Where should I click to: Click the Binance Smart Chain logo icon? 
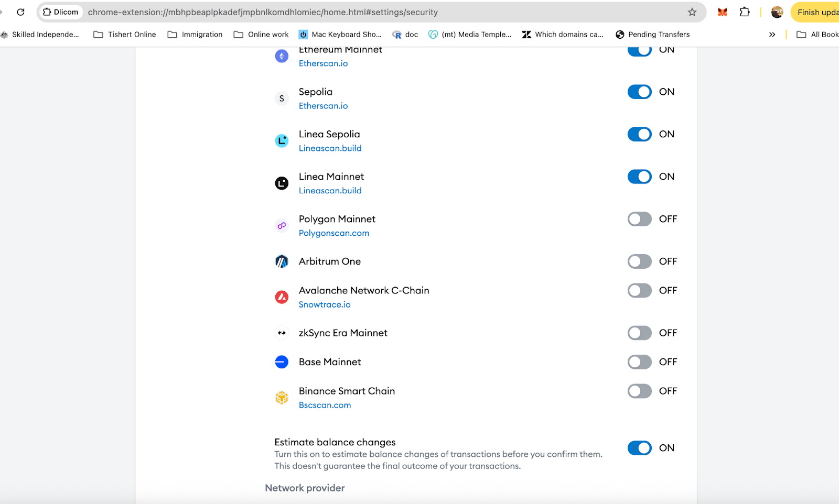point(282,398)
